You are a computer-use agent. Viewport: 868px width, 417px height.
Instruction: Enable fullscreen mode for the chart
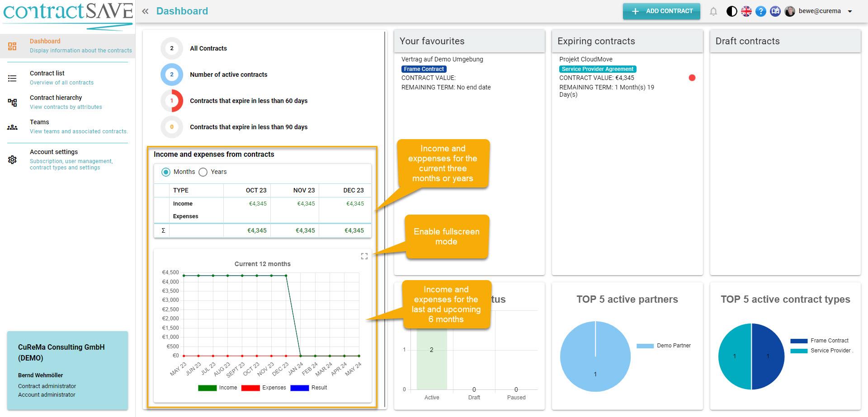tap(364, 256)
